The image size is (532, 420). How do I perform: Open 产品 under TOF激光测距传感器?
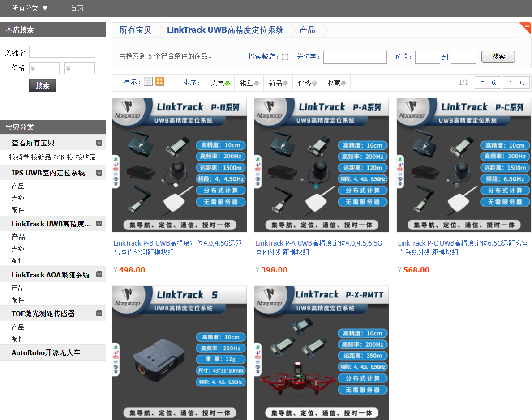[x=17, y=327]
